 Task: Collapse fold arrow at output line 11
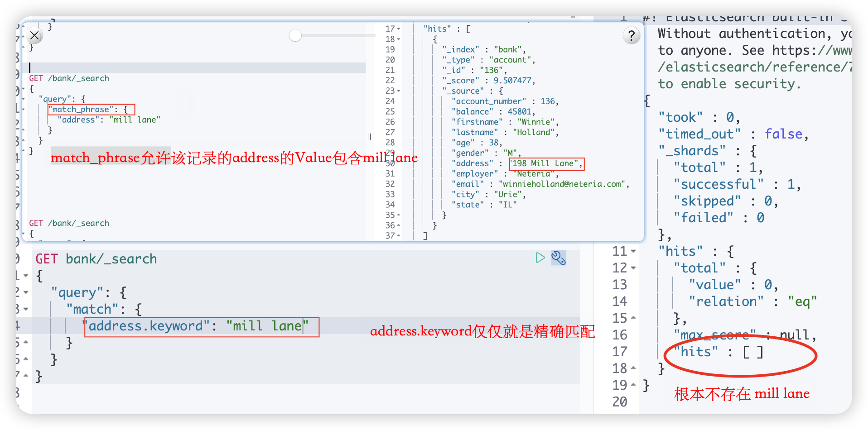(633, 251)
